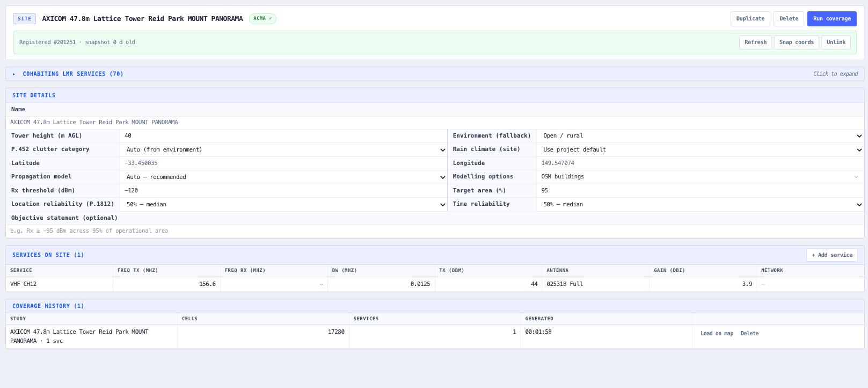Click the TX power value 44

488,284
